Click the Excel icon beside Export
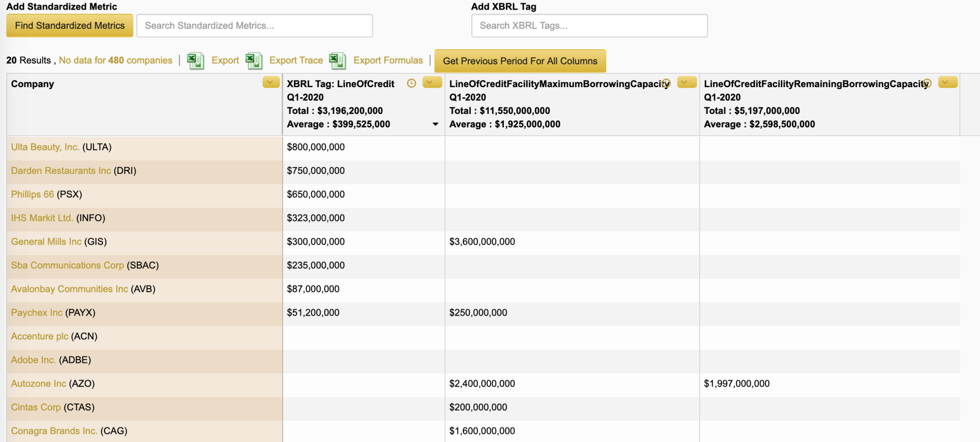The height and width of the screenshot is (442, 980). 195,61
